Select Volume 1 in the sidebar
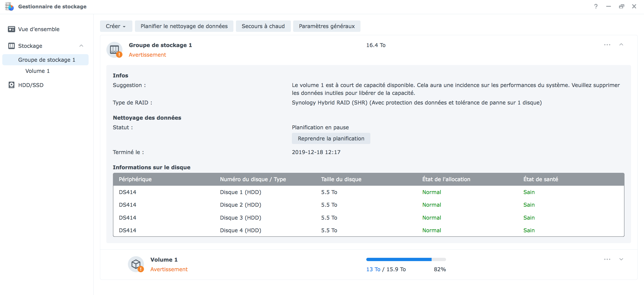Viewport: 644px width, 295px height. pyautogui.click(x=37, y=71)
